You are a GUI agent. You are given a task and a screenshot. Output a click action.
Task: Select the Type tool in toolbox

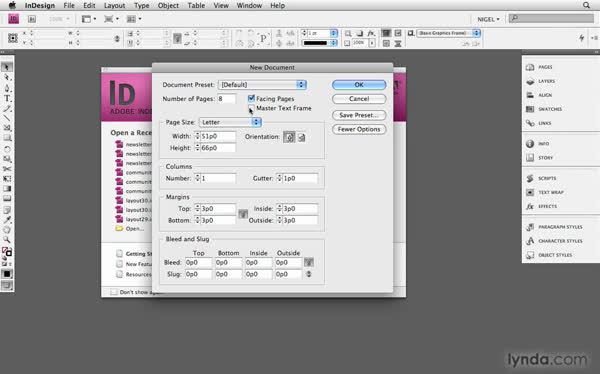(x=7, y=98)
